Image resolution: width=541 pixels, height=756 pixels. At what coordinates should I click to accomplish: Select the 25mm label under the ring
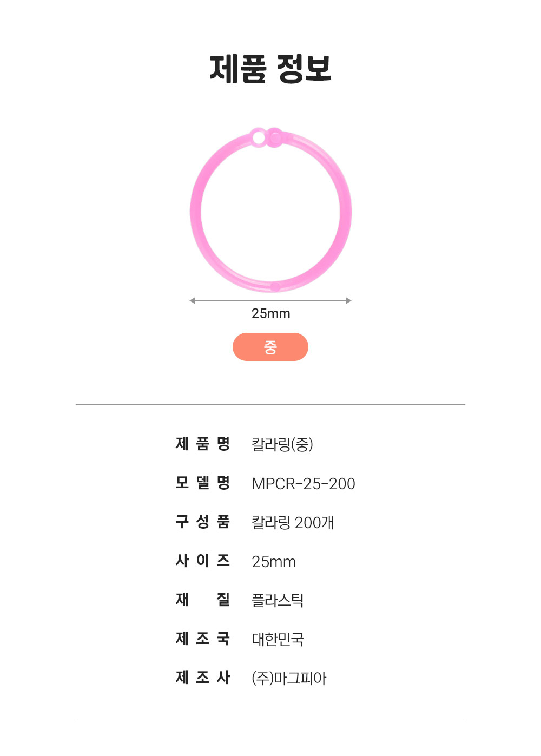pos(270,314)
